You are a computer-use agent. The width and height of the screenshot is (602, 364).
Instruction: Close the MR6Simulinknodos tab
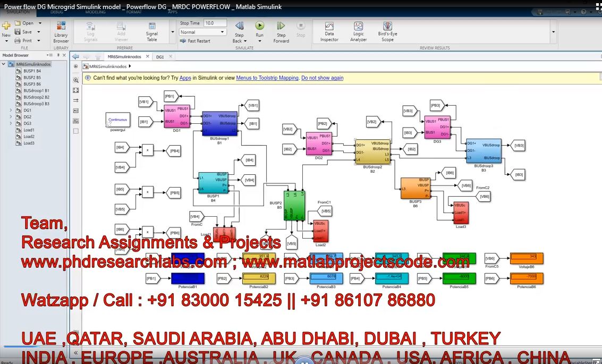[147, 56]
